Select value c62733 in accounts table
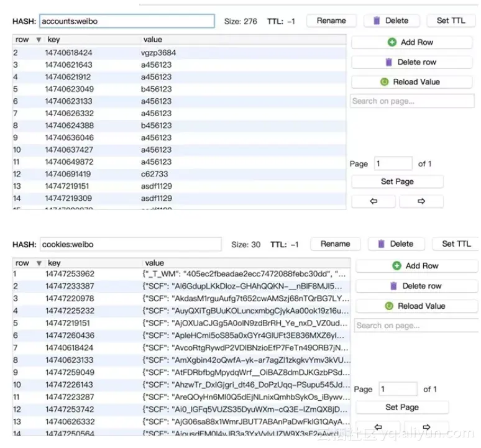 pyautogui.click(x=154, y=174)
